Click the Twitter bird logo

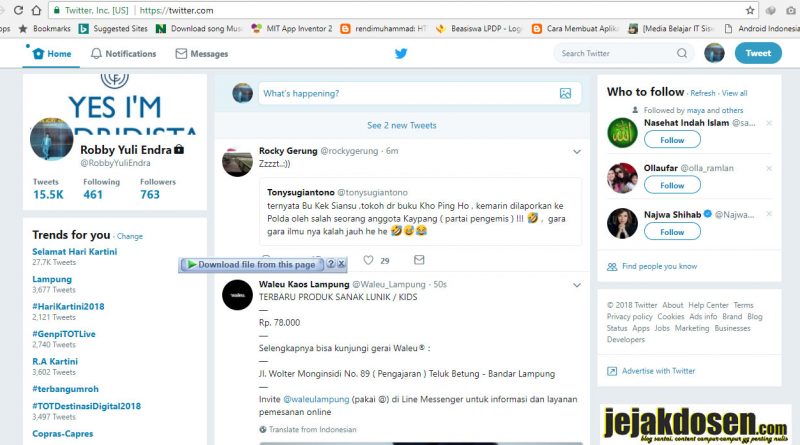[401, 53]
